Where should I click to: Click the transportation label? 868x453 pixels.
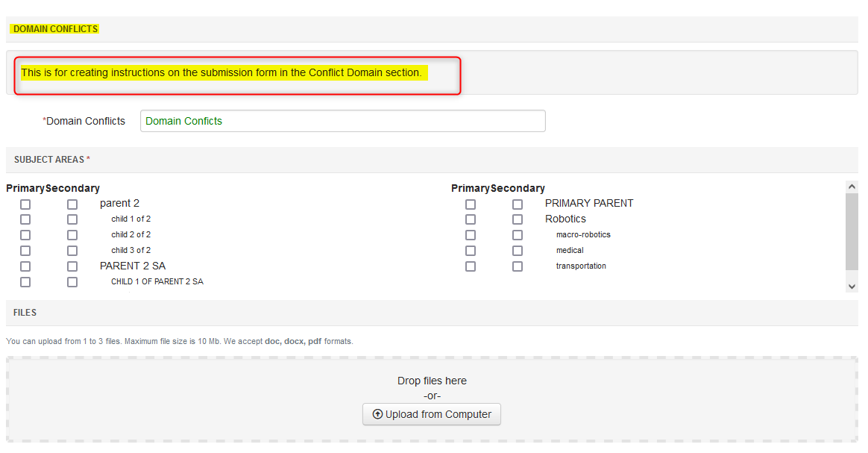(x=581, y=266)
